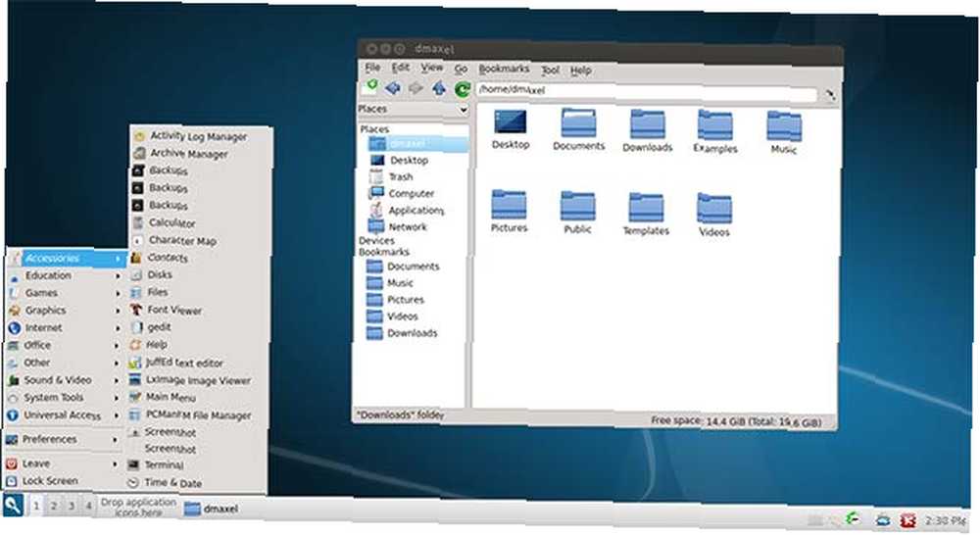Open Disks from Accessories submenu
980x535 pixels.
point(199,274)
